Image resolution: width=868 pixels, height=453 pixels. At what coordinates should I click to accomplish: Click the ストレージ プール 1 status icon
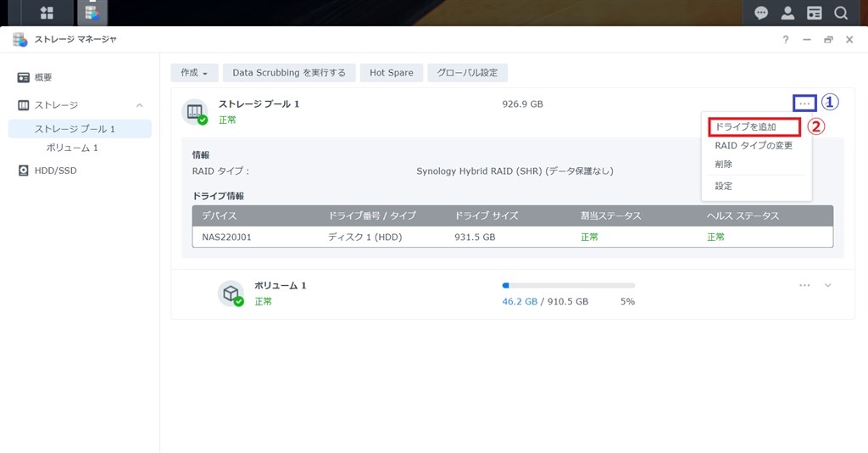coord(195,112)
